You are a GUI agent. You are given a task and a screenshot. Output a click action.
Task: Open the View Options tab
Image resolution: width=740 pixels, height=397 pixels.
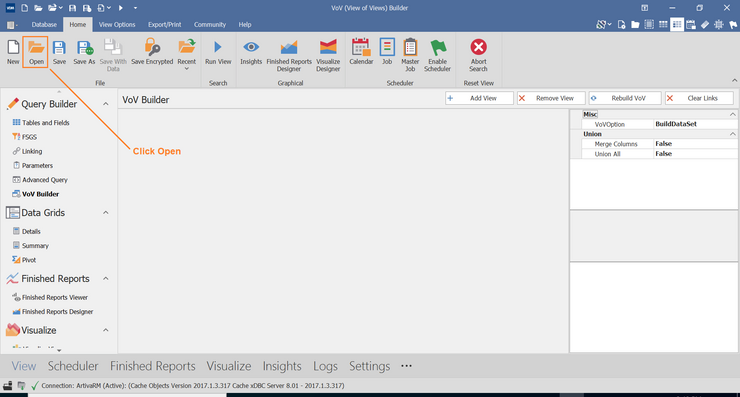[117, 25]
